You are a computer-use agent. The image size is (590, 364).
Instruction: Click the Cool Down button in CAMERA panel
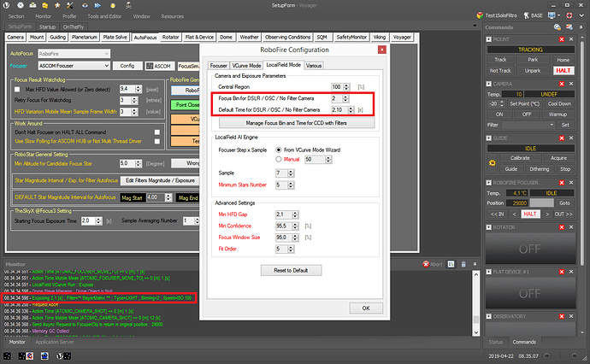559,103
